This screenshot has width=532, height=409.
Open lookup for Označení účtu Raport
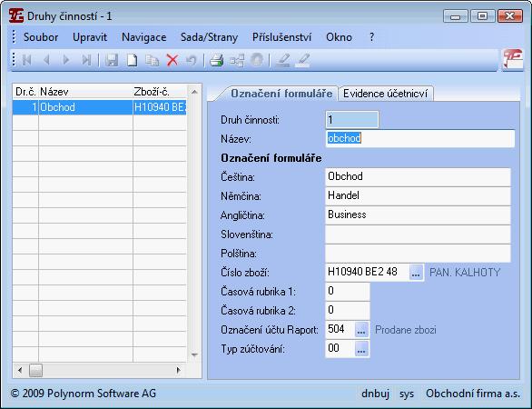point(361,330)
